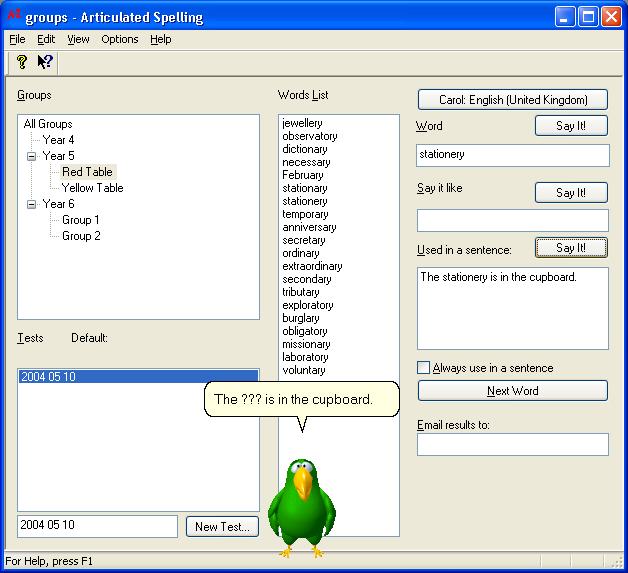Click the Help question mark toolbar icon
The height and width of the screenshot is (573, 628).
pos(22,62)
